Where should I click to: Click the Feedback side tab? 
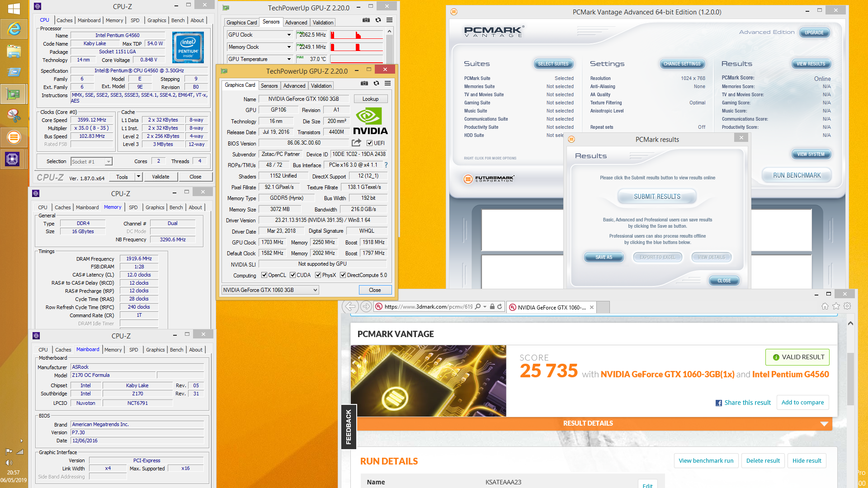349,427
